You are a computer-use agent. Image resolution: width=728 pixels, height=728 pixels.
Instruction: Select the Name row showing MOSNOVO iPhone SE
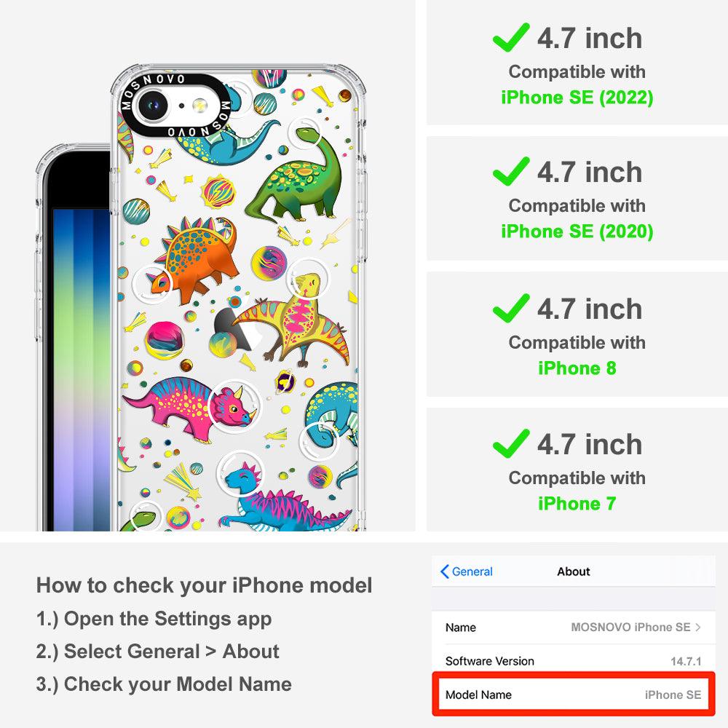tap(574, 628)
